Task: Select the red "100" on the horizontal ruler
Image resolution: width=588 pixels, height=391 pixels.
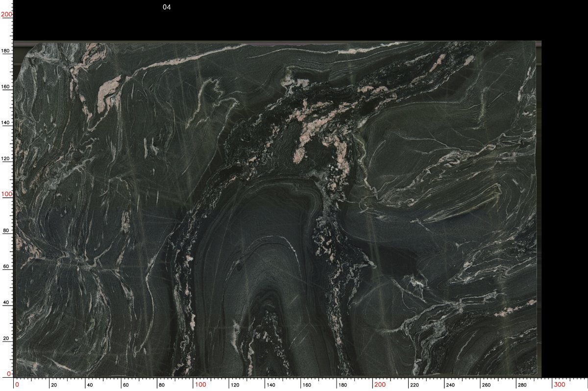Action: coord(200,384)
